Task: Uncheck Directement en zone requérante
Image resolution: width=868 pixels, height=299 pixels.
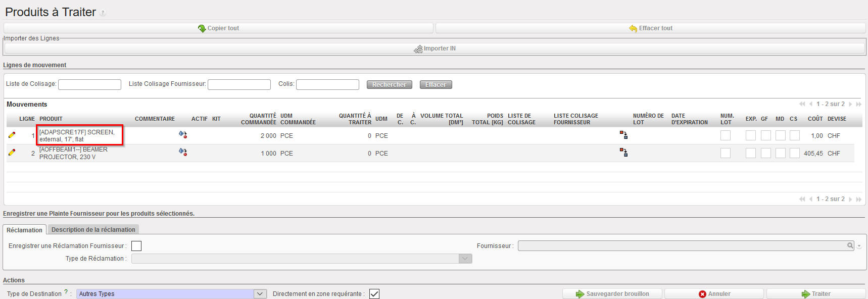Action: [x=374, y=294]
